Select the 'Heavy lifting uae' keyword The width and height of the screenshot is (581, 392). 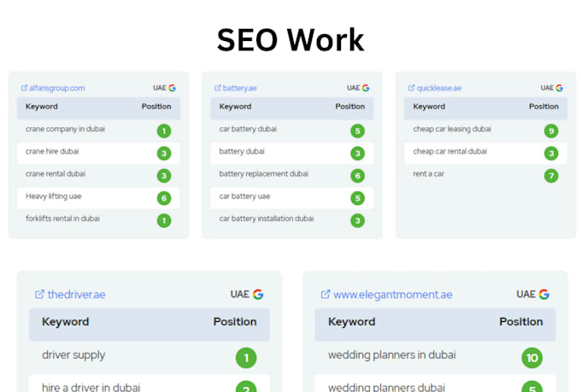54,196
